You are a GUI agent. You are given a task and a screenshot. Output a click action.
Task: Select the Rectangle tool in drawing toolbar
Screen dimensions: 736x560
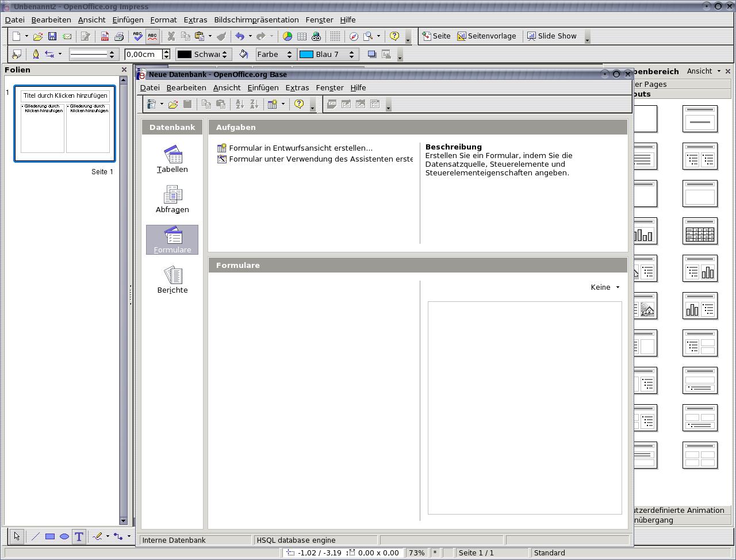click(50, 536)
